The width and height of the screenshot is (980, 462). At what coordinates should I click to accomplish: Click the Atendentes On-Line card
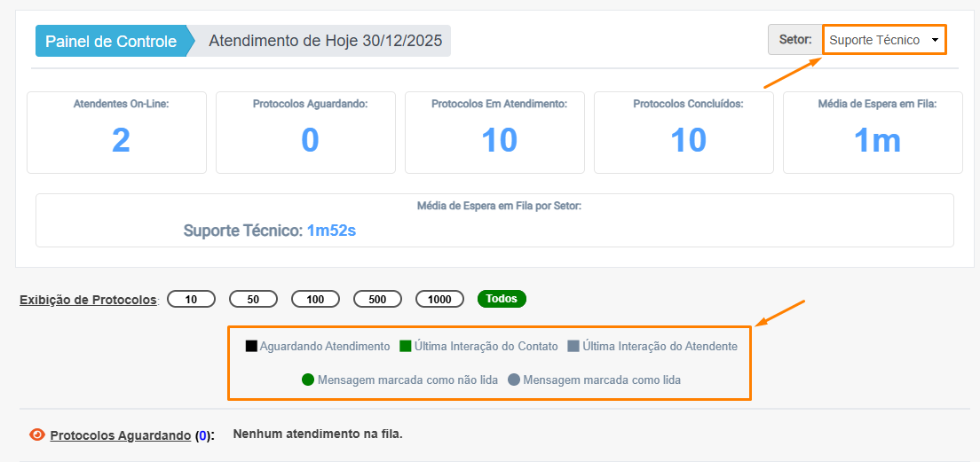121,132
